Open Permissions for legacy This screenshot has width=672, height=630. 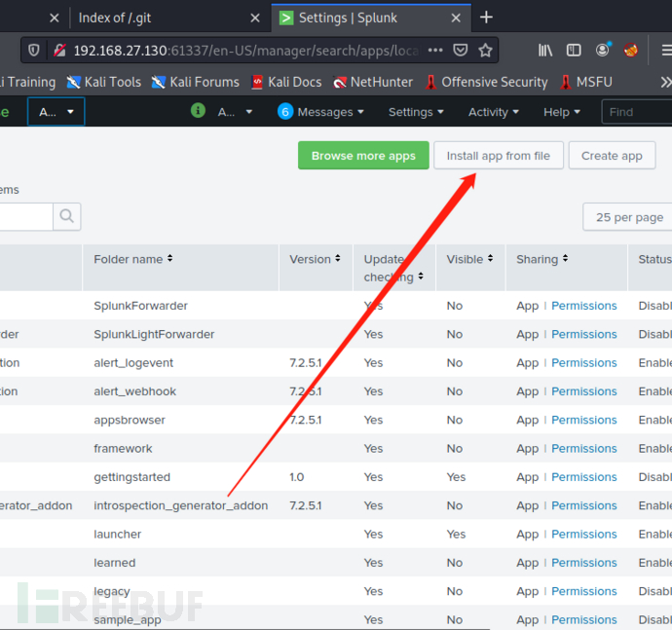(583, 591)
